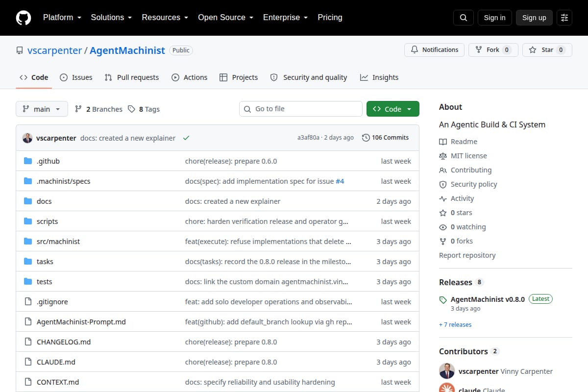Click the pulse icon by Activity
588x392 pixels.
click(x=443, y=198)
